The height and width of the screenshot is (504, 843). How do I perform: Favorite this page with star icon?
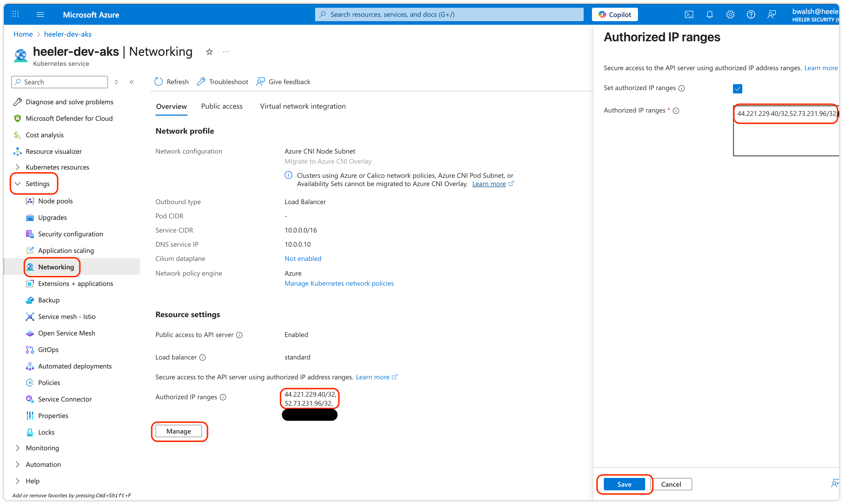(x=209, y=52)
